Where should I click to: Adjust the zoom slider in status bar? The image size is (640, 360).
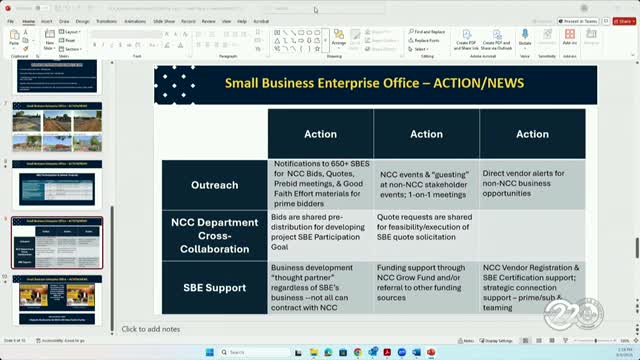(595, 340)
